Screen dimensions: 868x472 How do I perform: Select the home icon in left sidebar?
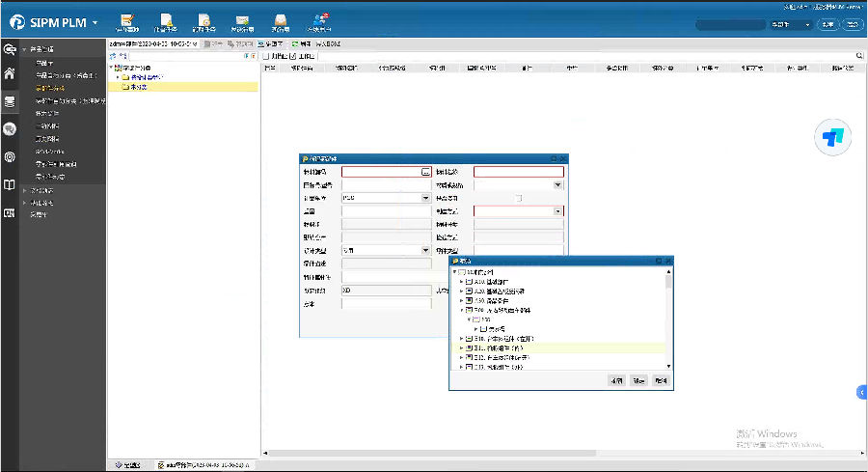(9, 73)
